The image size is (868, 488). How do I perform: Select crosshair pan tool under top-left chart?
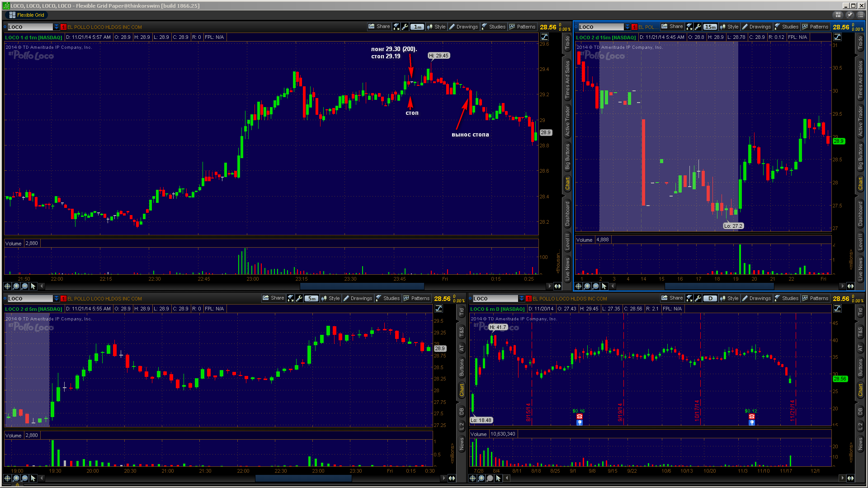click(7, 286)
